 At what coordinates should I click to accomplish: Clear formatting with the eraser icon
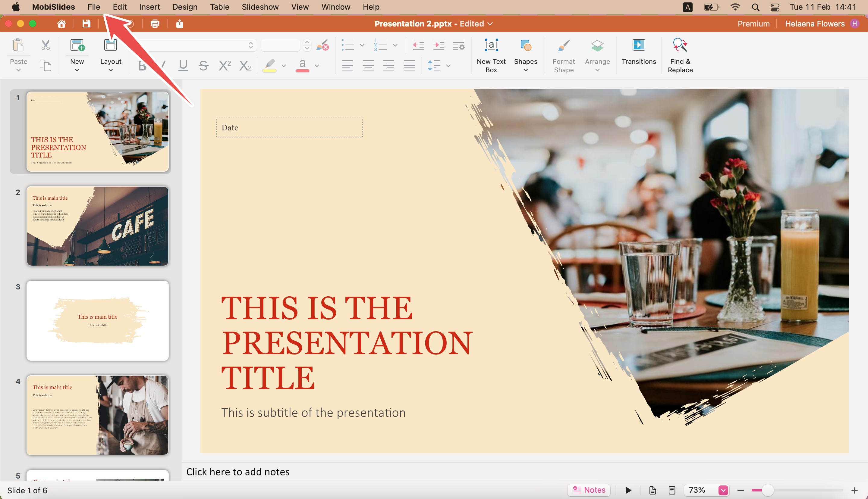click(x=322, y=45)
